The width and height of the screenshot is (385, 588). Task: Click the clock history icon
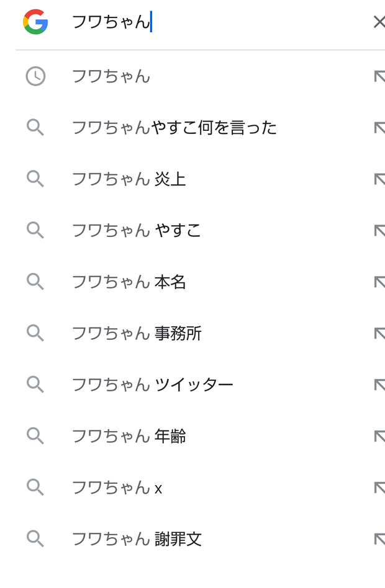tap(35, 76)
